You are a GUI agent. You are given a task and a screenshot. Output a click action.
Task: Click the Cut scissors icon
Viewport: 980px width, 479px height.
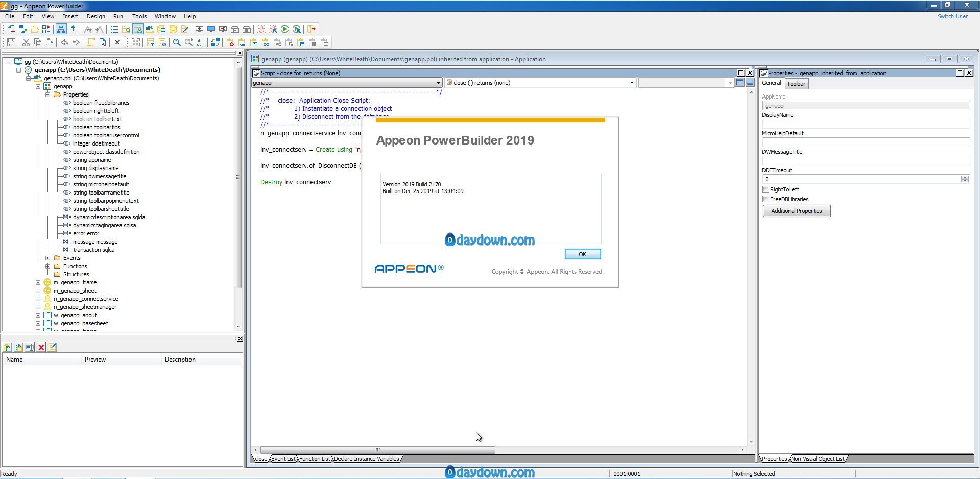[x=26, y=42]
